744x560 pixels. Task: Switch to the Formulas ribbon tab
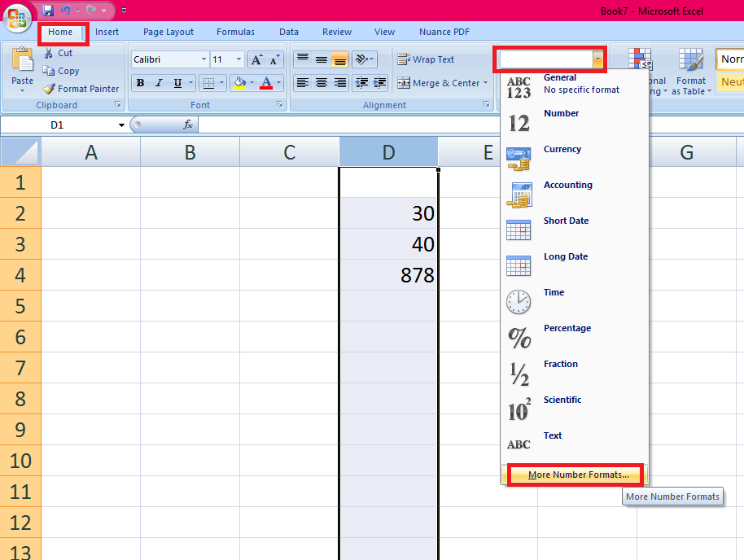(x=235, y=32)
